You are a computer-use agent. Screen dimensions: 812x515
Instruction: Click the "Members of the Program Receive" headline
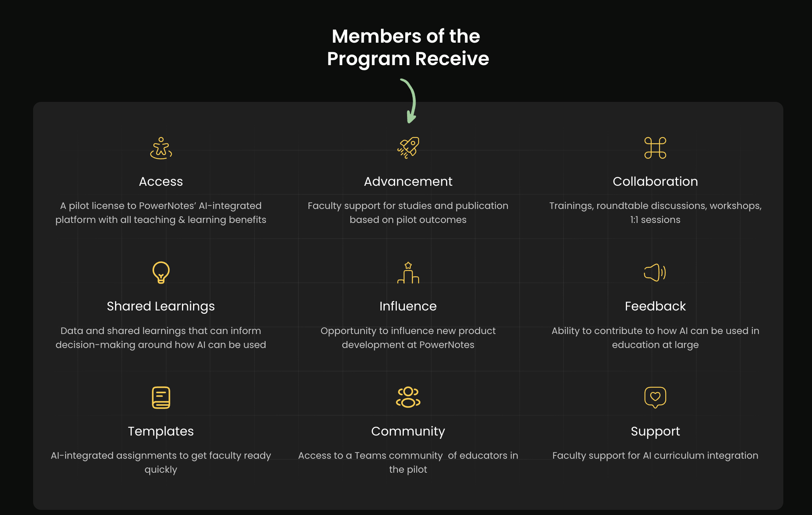408,47
